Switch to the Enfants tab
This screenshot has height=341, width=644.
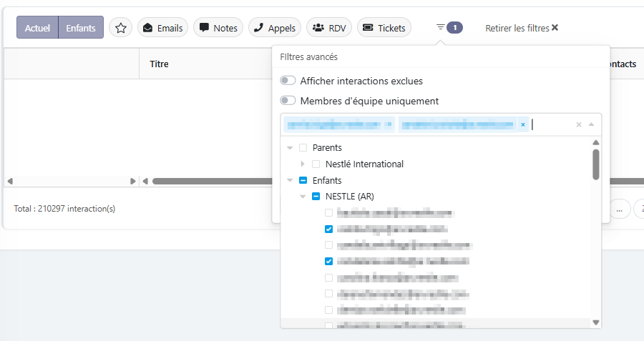click(x=81, y=28)
